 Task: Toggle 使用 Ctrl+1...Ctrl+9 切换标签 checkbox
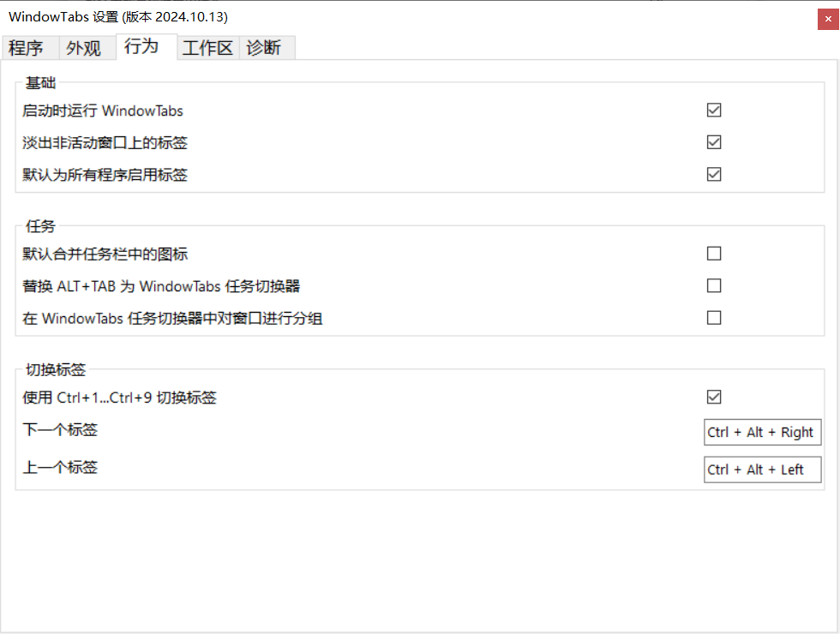click(714, 398)
